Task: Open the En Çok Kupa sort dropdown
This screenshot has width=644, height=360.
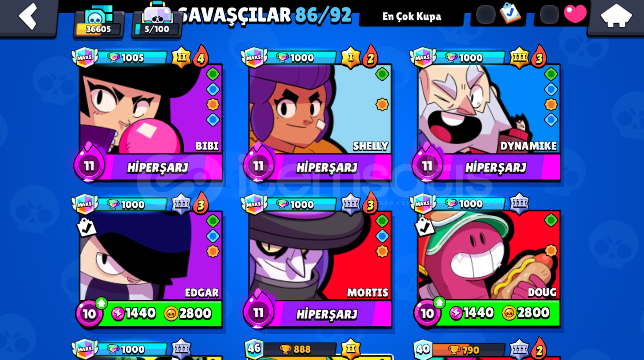Action: coord(411,16)
